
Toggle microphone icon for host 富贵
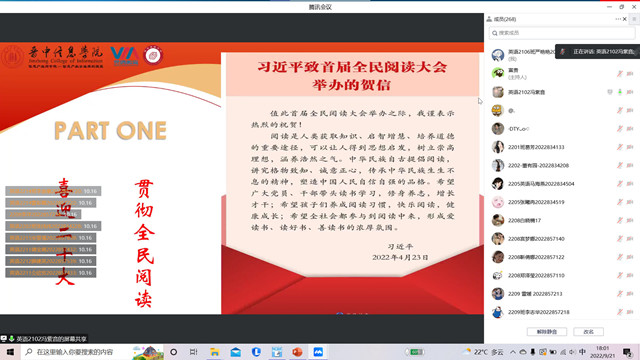click(620, 73)
